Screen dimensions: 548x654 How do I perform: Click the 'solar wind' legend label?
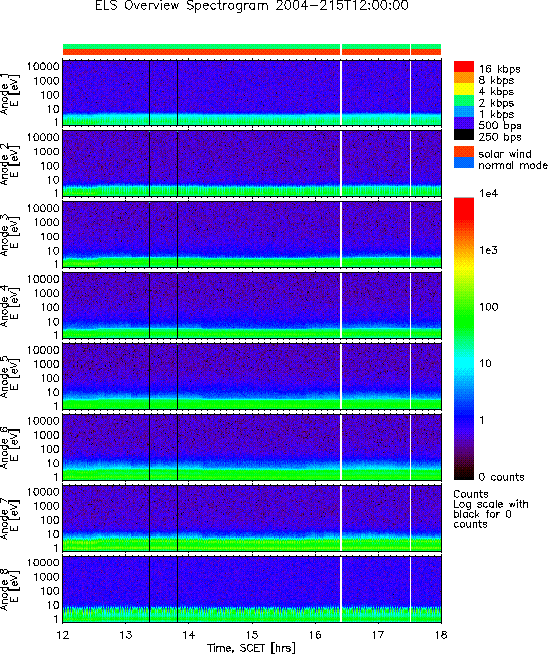[x=505, y=154]
